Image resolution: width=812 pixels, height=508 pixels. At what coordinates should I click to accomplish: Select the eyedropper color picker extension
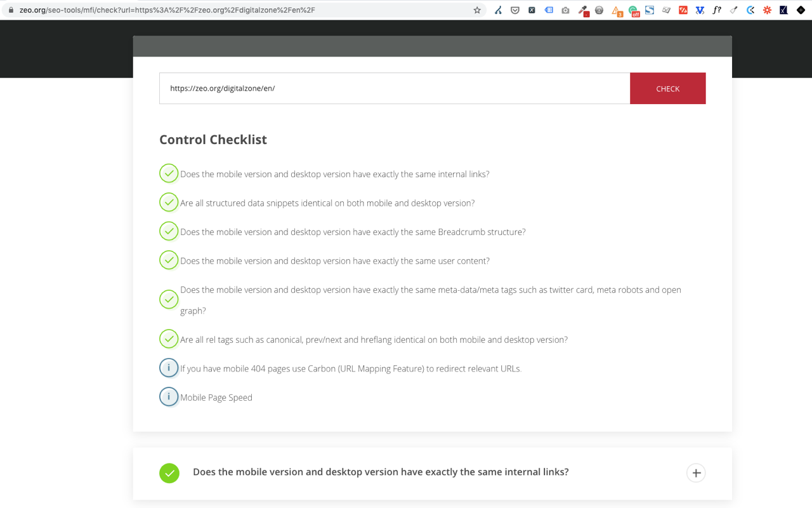(x=582, y=10)
